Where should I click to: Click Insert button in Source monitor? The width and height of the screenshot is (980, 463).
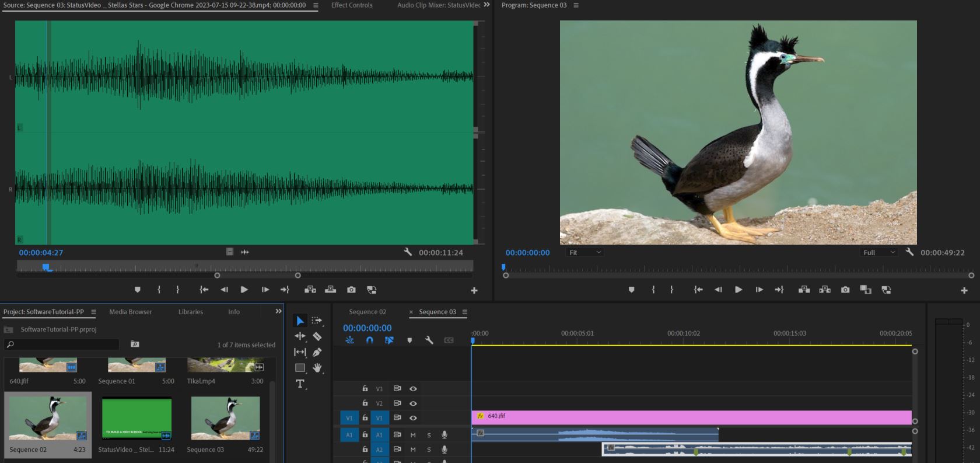pos(310,290)
